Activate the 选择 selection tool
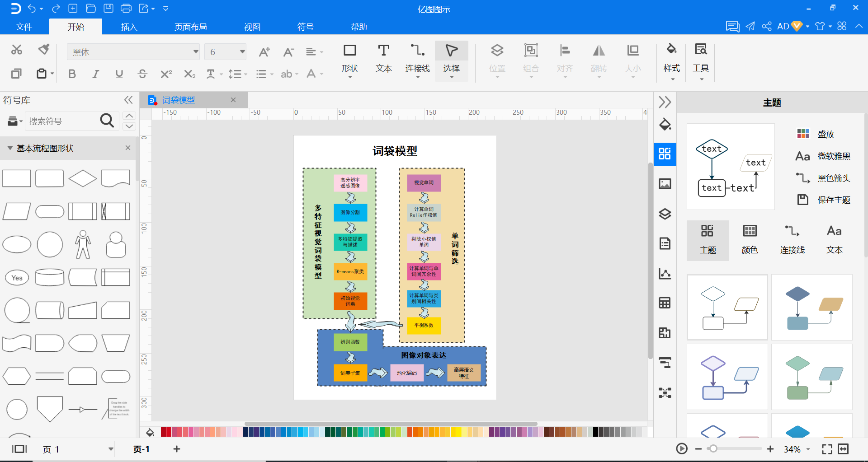 click(451, 61)
